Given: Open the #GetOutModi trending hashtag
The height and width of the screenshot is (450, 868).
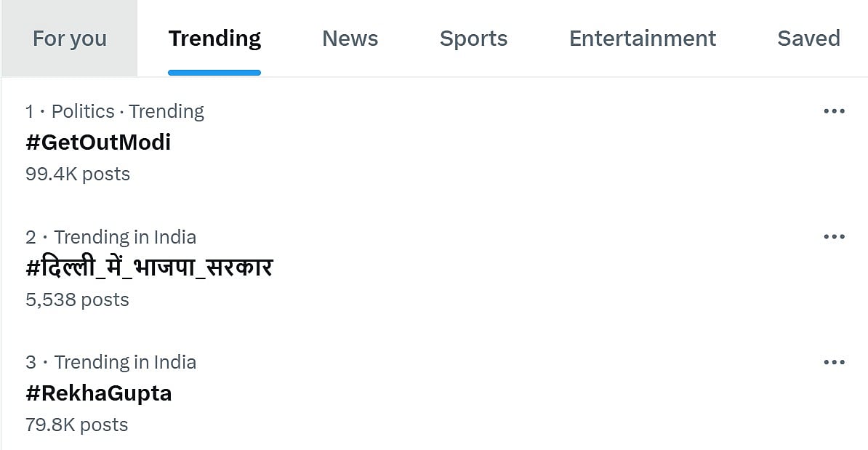Looking at the screenshot, I should (x=98, y=142).
